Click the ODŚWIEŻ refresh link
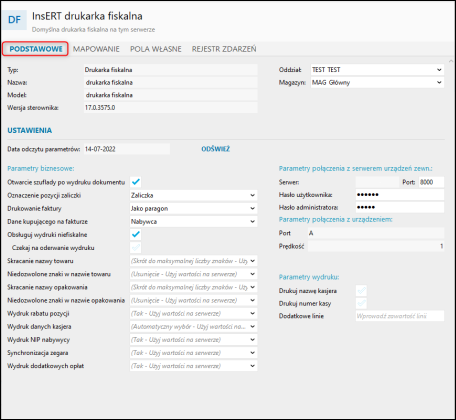Image resolution: width=456 pixels, height=420 pixels. (216, 149)
